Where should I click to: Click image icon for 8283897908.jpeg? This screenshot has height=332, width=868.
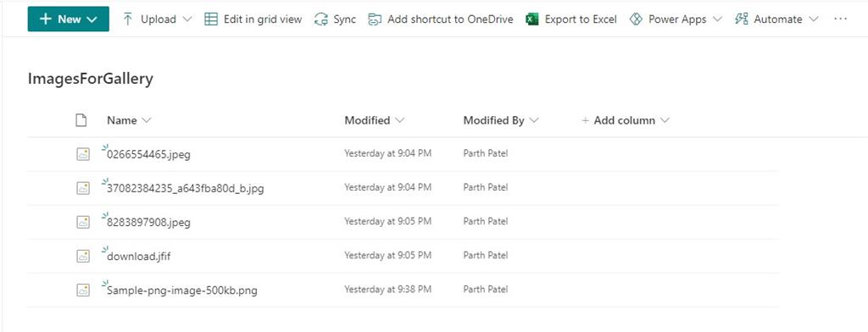[83, 222]
